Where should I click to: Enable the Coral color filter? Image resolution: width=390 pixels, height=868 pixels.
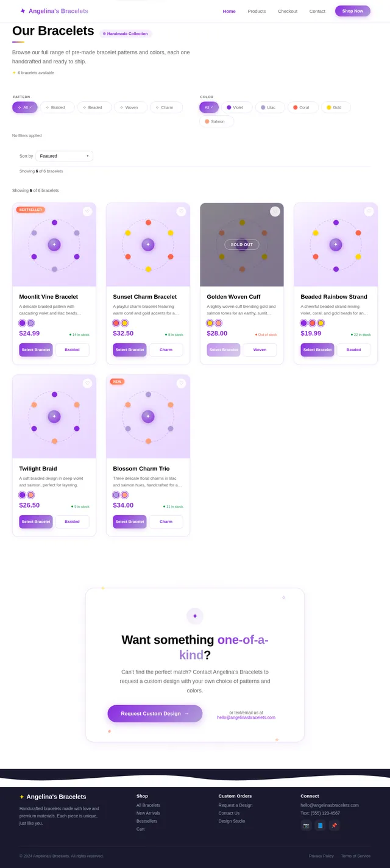tap(303, 107)
